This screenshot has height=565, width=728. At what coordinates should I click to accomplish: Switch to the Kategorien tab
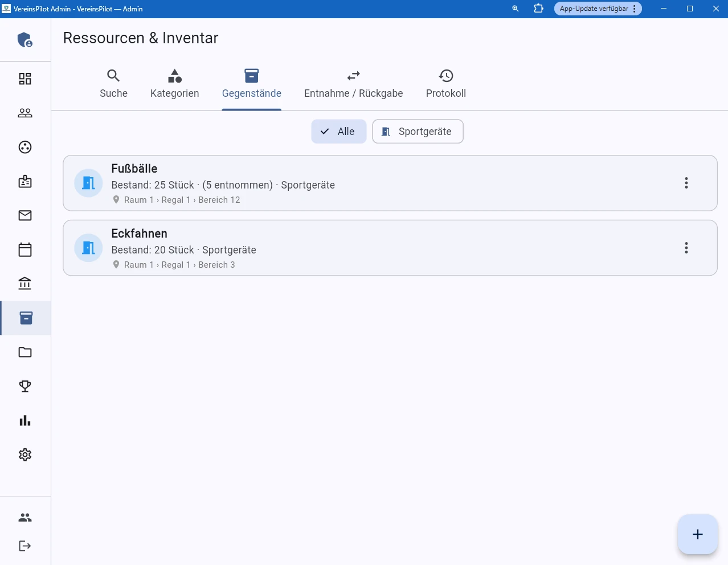pos(174,84)
